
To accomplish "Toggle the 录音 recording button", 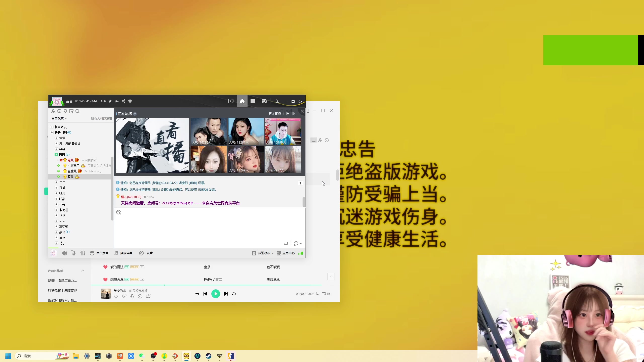I will pyautogui.click(x=146, y=253).
